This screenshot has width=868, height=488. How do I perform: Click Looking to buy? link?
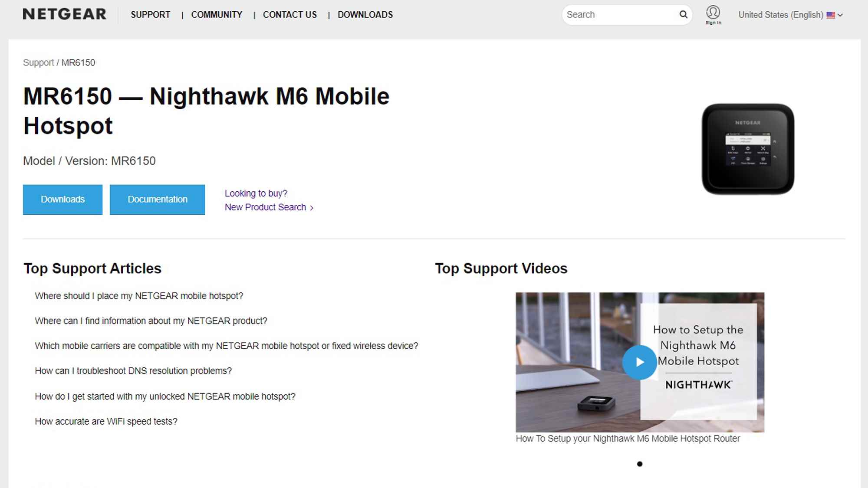tap(255, 193)
